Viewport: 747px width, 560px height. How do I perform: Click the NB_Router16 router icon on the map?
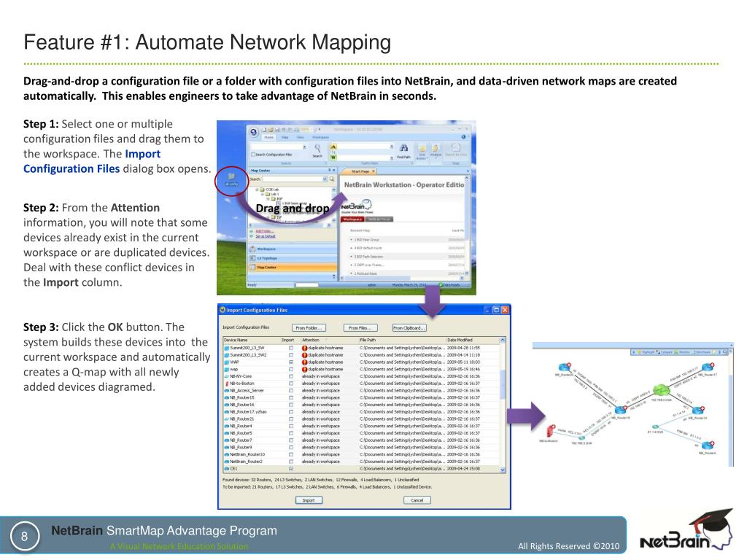tap(620, 410)
